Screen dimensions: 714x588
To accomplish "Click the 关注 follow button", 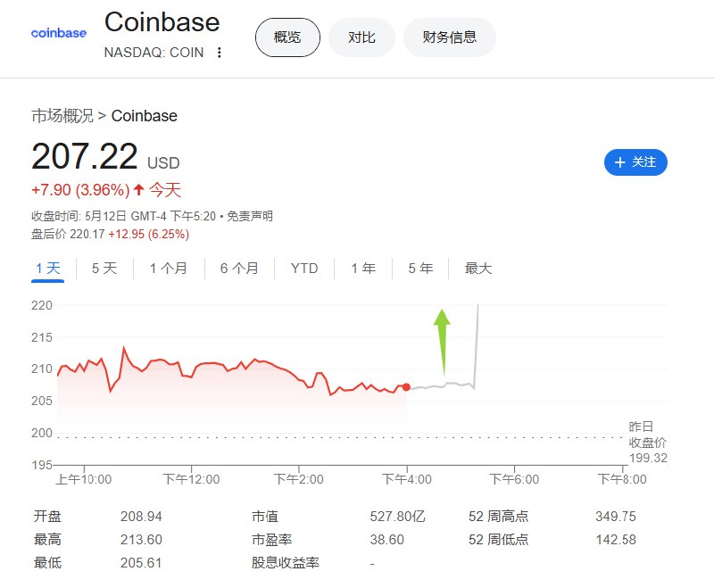I will 635,162.
